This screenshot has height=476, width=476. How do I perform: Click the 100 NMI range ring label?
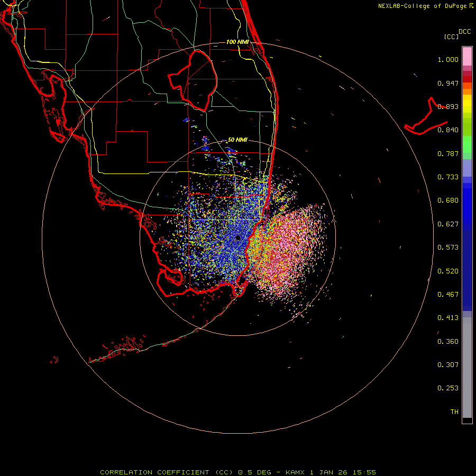tap(237, 42)
